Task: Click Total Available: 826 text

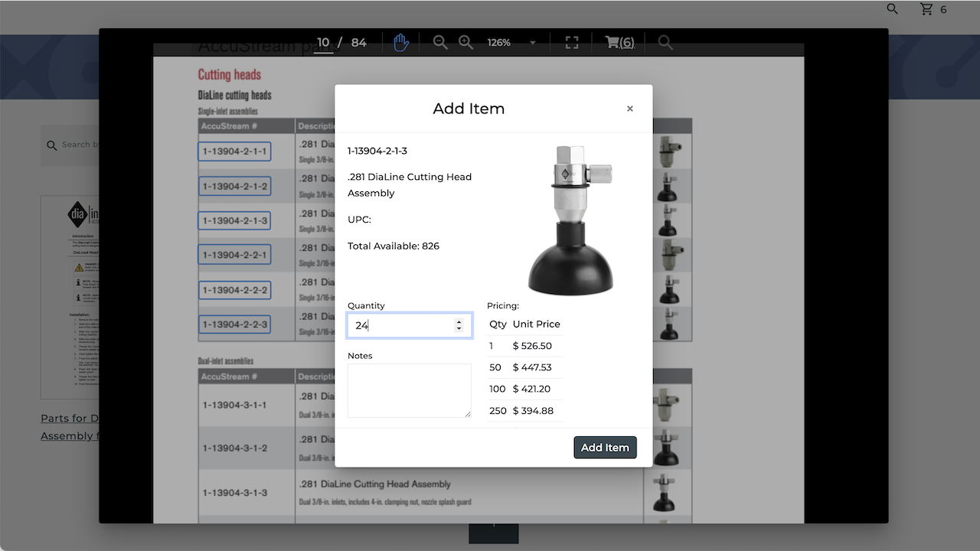Action: click(394, 246)
